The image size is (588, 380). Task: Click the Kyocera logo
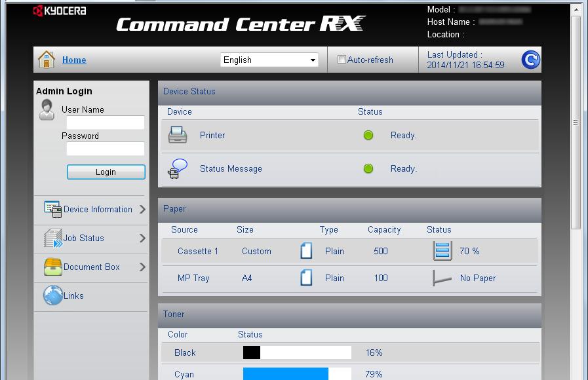pos(60,11)
